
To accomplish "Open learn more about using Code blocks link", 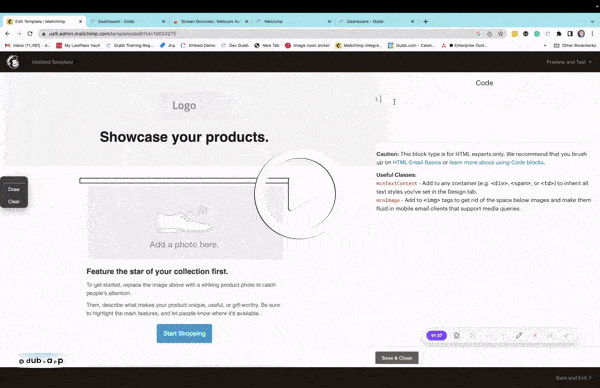I will 496,162.
